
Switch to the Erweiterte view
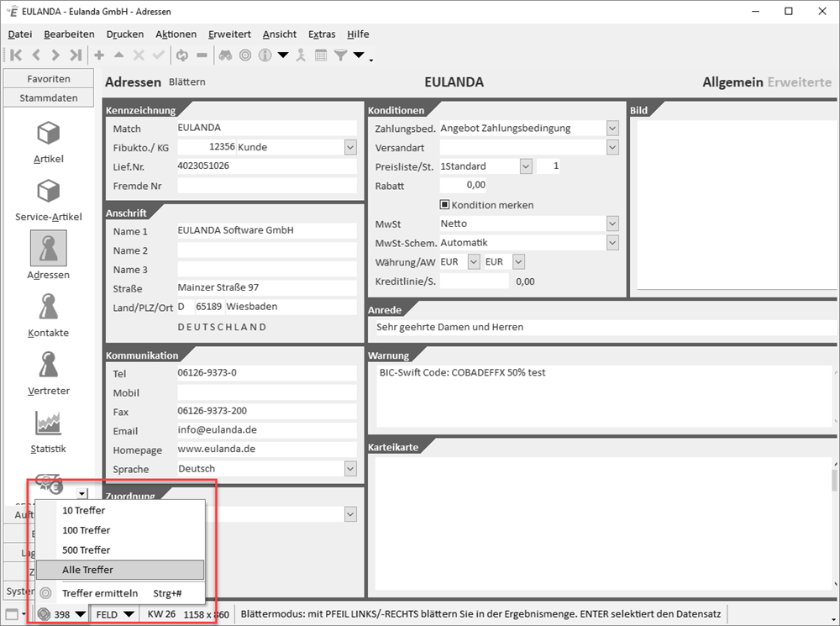[800, 82]
